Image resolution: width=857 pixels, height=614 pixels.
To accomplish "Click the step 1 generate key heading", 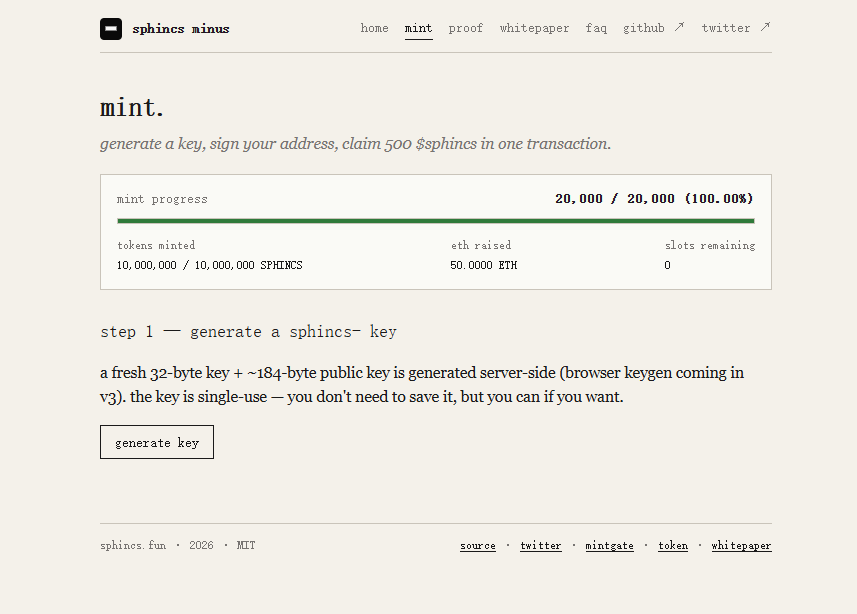I will tap(249, 332).
